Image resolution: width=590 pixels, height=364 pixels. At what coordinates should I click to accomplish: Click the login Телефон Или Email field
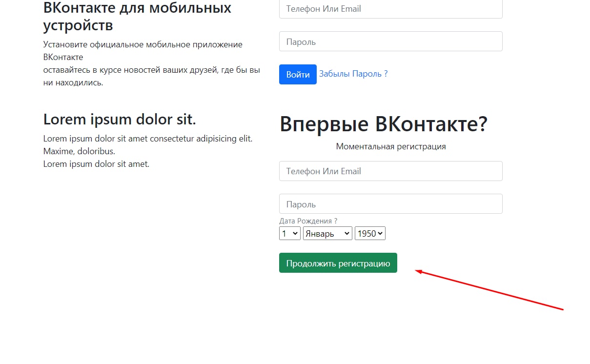[x=390, y=9]
